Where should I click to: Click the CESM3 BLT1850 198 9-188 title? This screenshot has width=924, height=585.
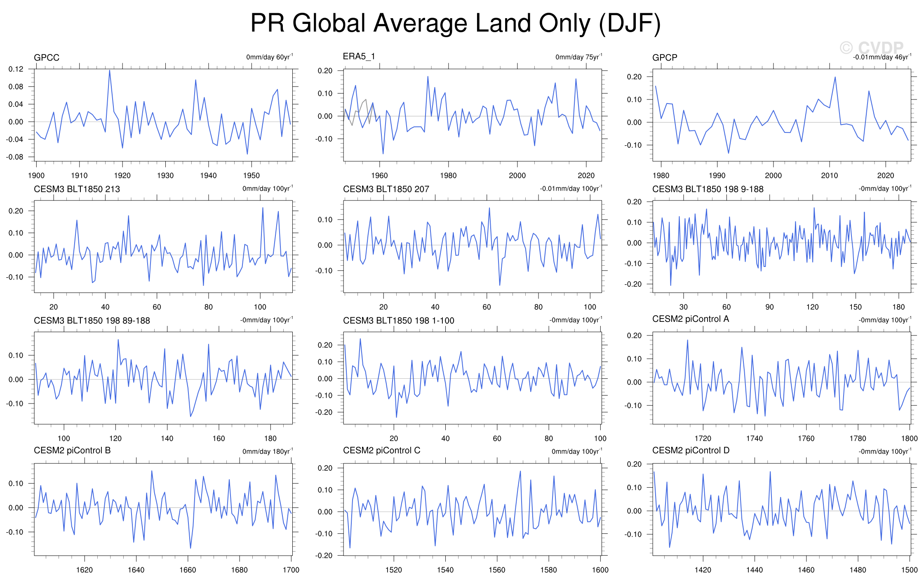708,189
